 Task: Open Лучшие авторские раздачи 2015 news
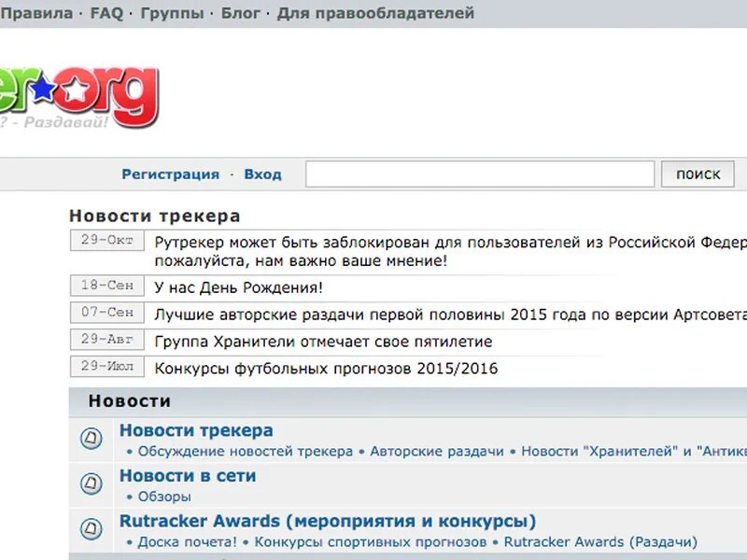click(x=450, y=315)
